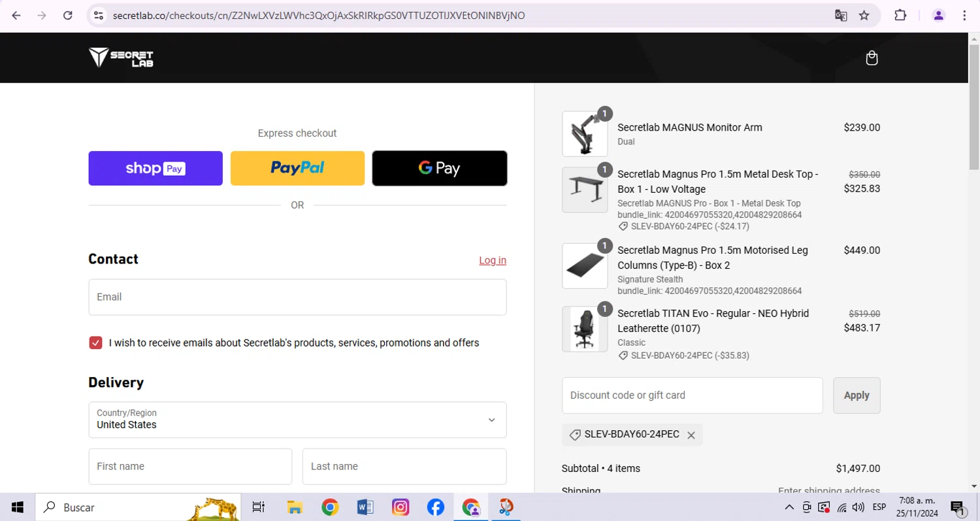Click the $1,497.00 subtotal amount
Screen dimensions: 980x521
coord(858,469)
